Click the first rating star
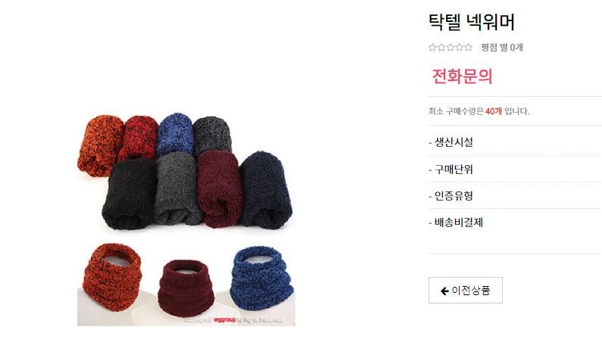Image resolution: width=602 pixels, height=364 pixels. tap(432, 47)
